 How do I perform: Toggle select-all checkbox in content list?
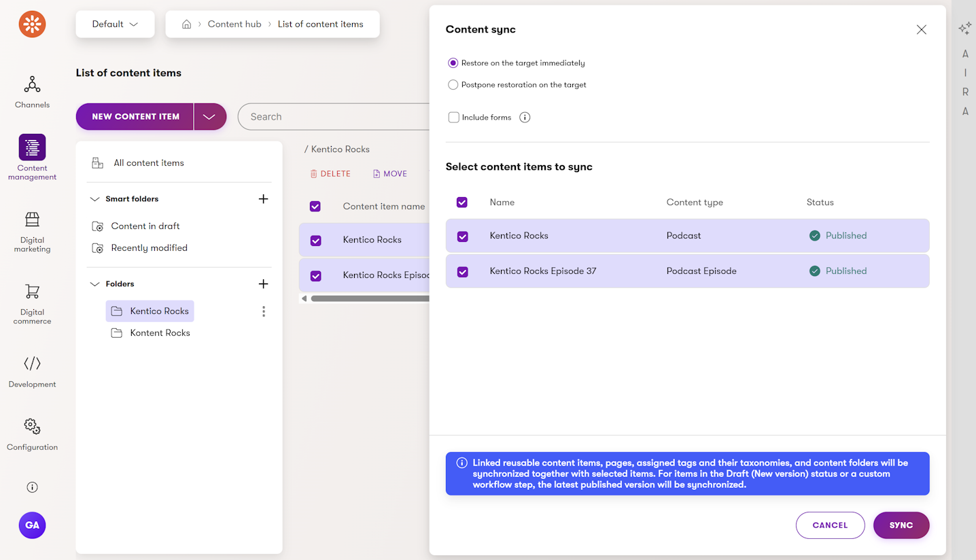point(315,207)
